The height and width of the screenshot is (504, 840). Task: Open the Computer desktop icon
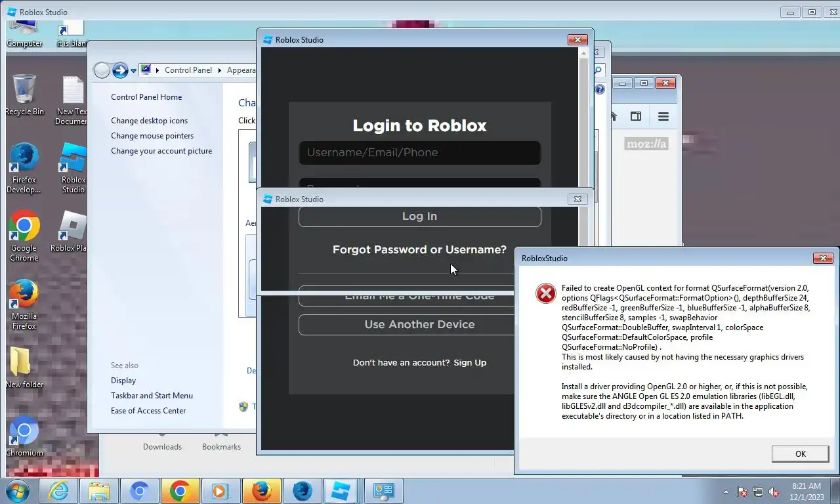coord(24,34)
